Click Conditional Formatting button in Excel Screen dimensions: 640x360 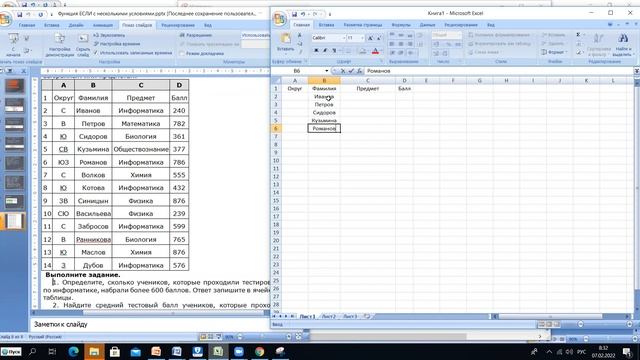click(500, 35)
